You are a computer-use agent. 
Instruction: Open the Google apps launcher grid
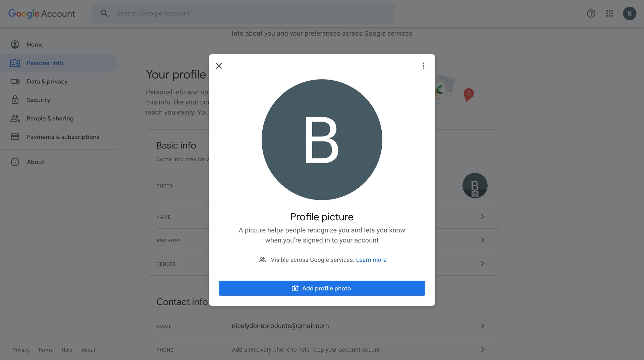[609, 13]
